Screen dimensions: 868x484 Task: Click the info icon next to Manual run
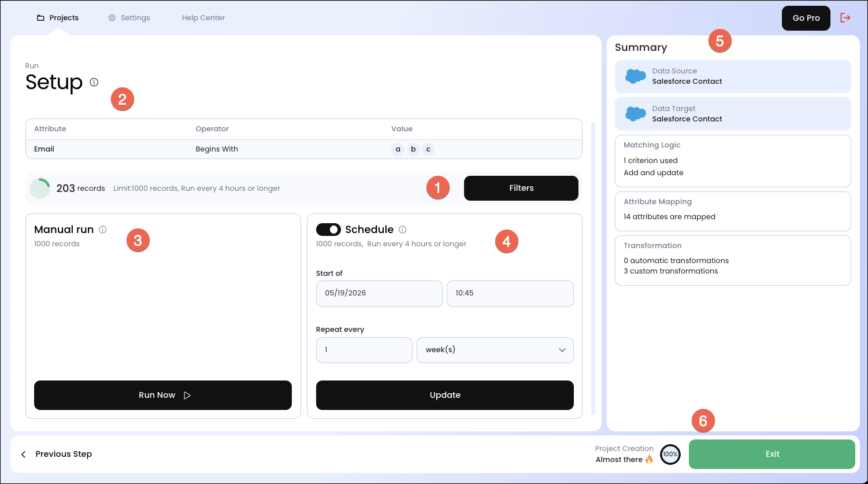pyautogui.click(x=102, y=230)
